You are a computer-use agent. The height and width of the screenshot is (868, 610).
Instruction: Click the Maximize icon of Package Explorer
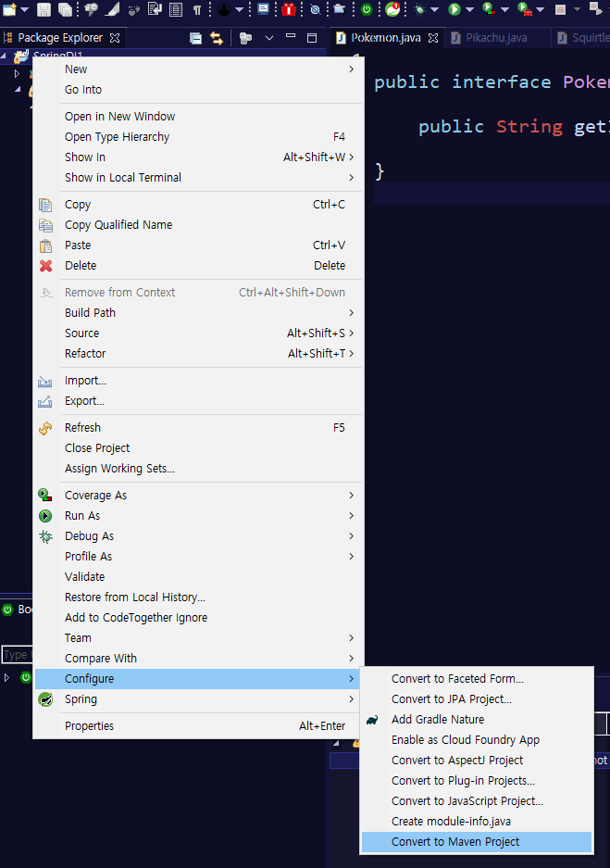coord(312,38)
